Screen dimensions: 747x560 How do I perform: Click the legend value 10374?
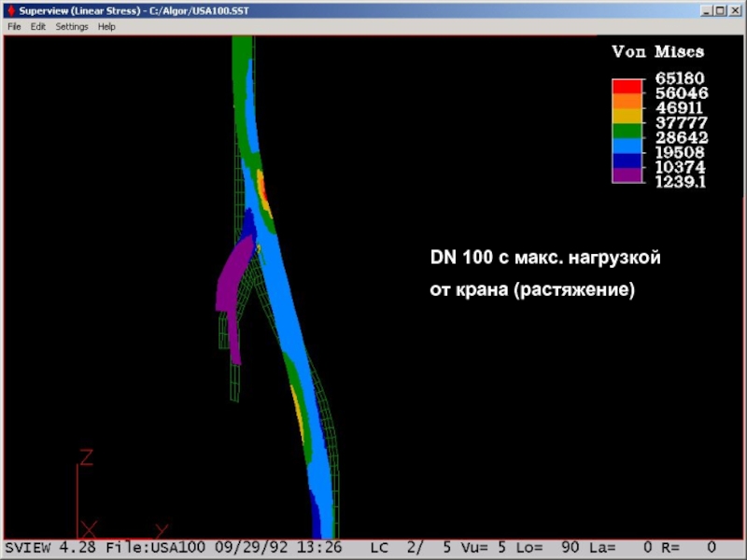coord(680,167)
